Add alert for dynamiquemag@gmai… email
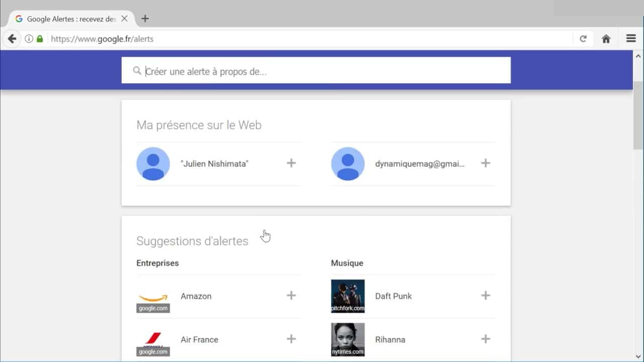This screenshot has height=362, width=644. tap(486, 163)
